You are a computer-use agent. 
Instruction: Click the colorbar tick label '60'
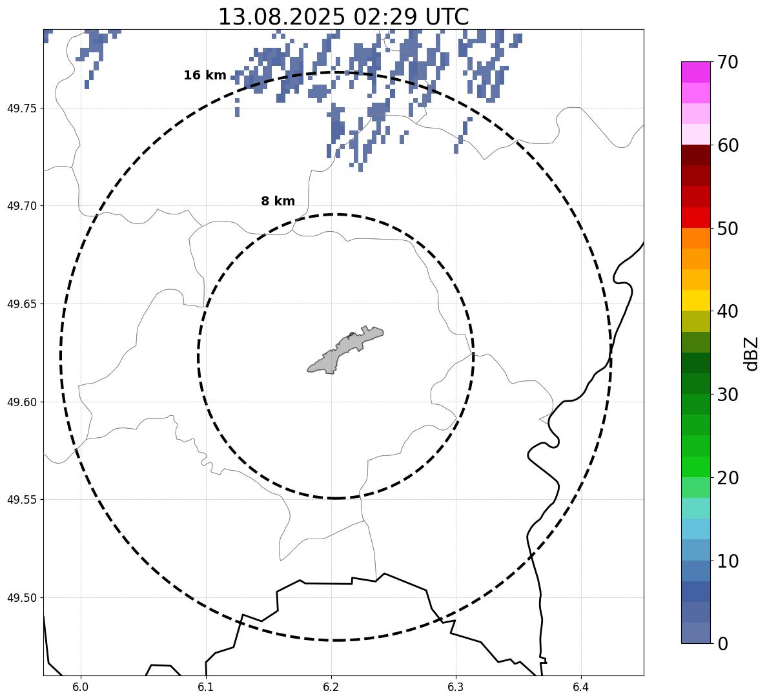[728, 145]
